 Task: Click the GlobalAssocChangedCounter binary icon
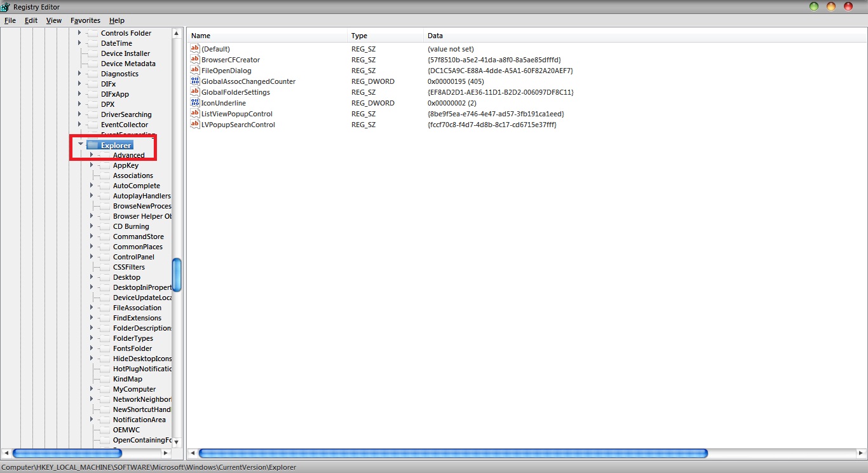195,81
